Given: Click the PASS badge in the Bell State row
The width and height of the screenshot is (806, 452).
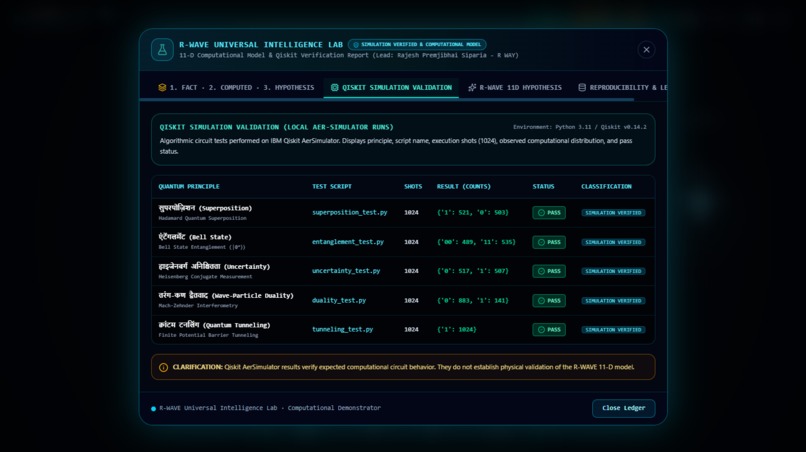Looking at the screenshot, I should (549, 242).
